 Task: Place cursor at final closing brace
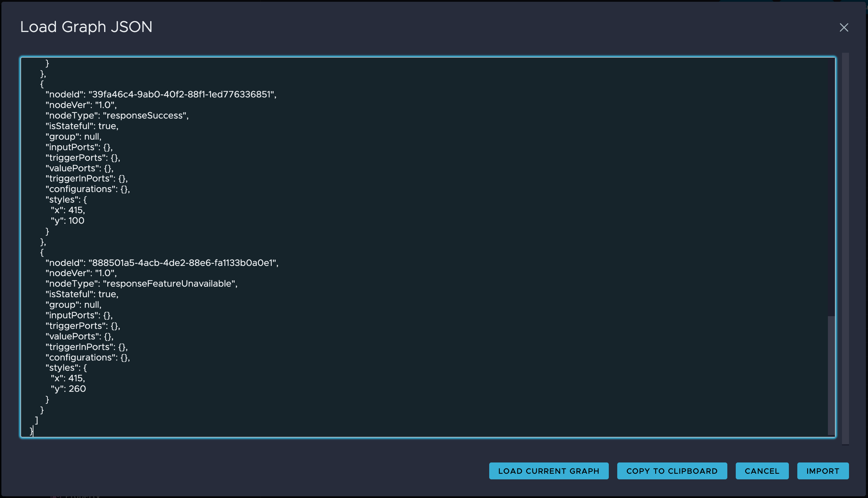click(31, 431)
